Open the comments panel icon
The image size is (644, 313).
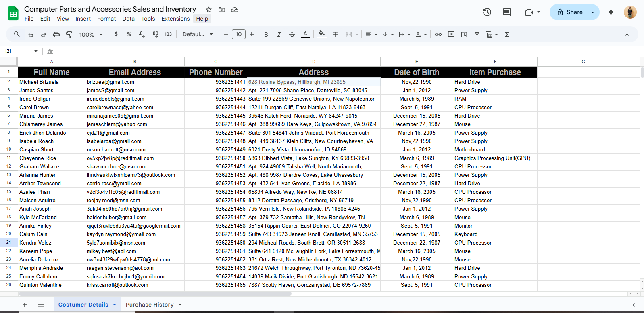pos(507,12)
